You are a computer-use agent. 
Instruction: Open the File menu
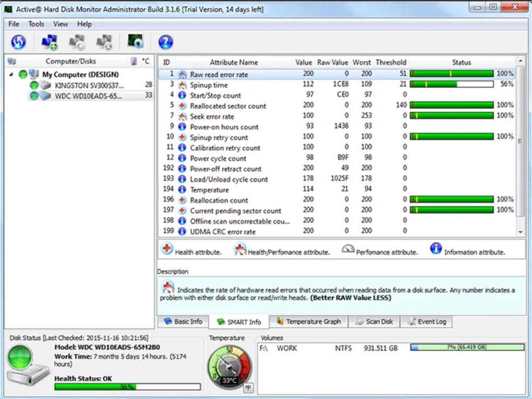click(x=14, y=24)
